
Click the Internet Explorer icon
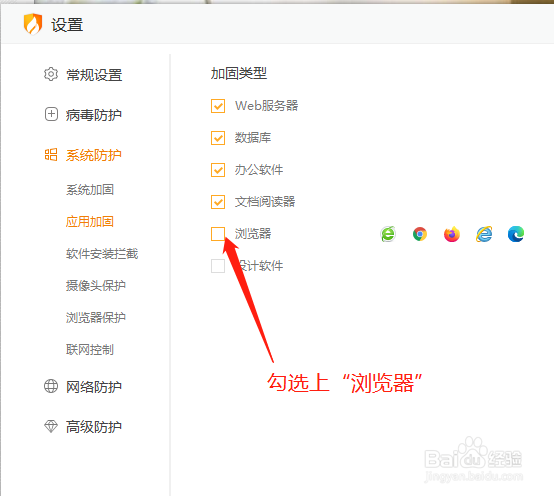484,234
